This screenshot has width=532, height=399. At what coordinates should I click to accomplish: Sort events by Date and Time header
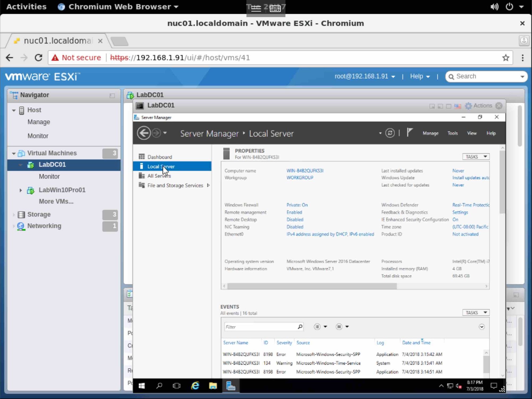pyautogui.click(x=416, y=343)
